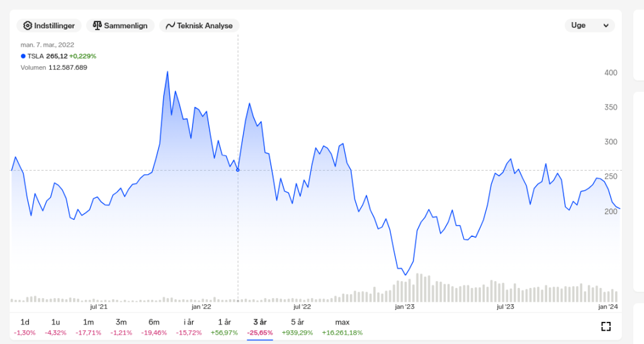Select the 1u time range
The height and width of the screenshot is (344, 644).
56,326
